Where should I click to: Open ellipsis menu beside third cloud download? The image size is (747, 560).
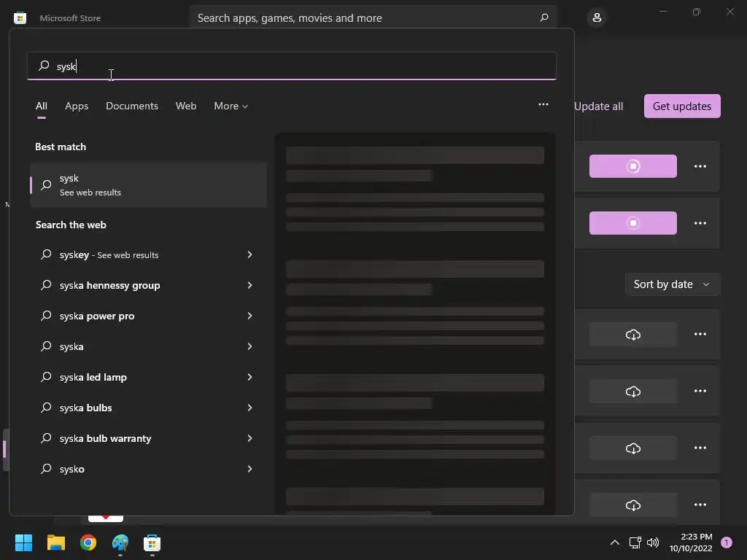pyautogui.click(x=700, y=448)
